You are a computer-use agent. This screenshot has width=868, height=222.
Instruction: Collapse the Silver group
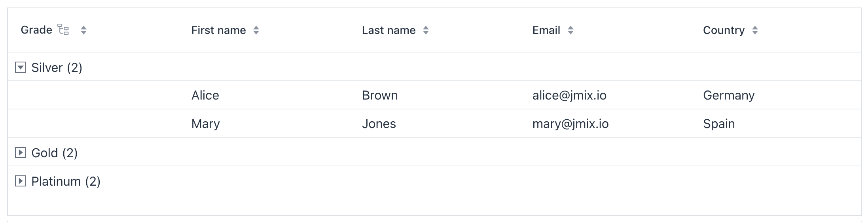pos(21,68)
